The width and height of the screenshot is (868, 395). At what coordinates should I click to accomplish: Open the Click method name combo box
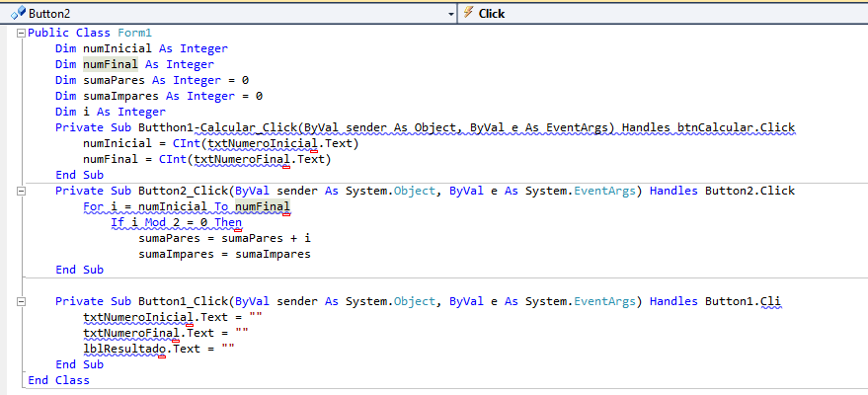[662, 14]
